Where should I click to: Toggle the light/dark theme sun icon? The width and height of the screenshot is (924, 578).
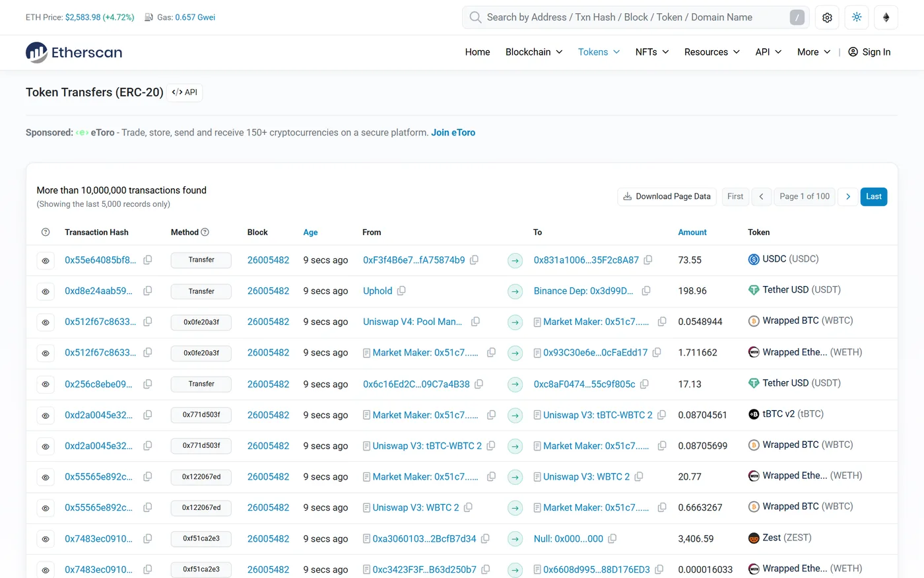[x=857, y=17]
